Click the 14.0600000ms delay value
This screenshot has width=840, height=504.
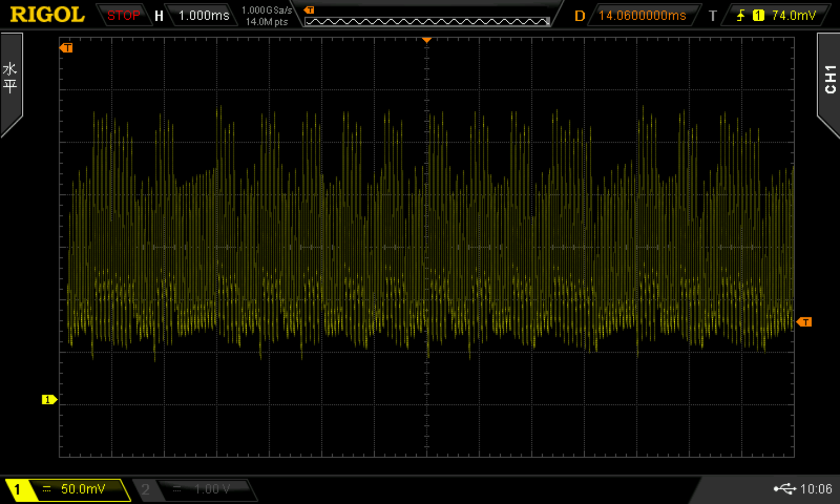642,16
